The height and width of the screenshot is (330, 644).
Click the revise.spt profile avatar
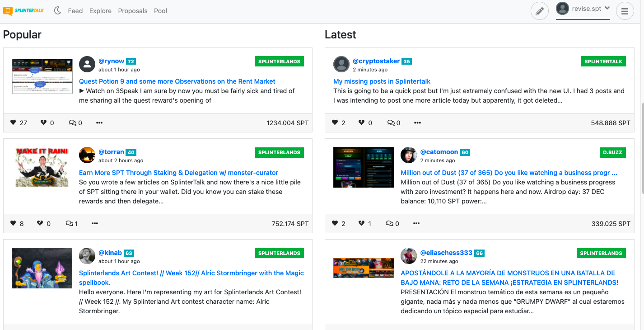click(x=562, y=8)
